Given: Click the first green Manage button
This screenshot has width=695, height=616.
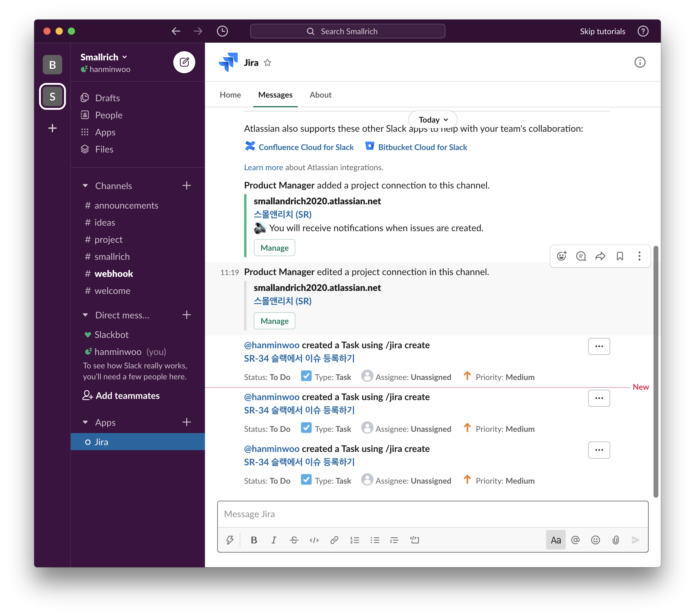Looking at the screenshot, I should point(274,248).
